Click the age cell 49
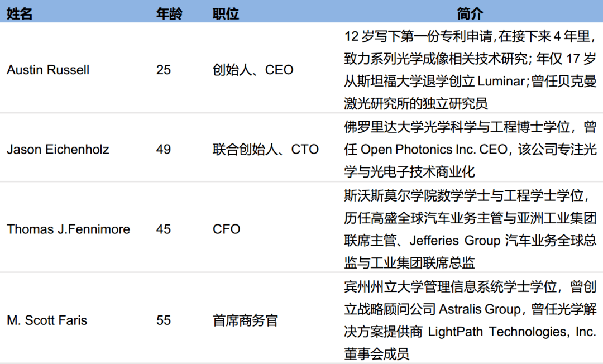603x364 pixels. coord(164,149)
